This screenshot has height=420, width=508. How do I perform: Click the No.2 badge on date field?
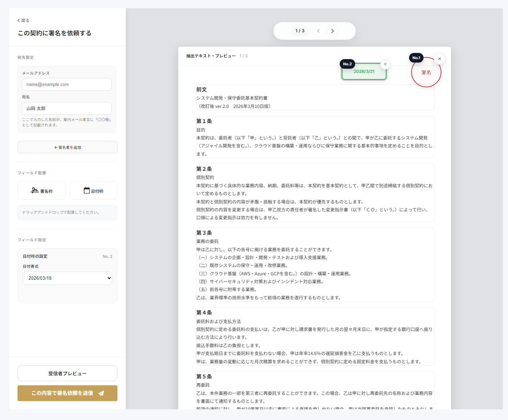point(347,64)
